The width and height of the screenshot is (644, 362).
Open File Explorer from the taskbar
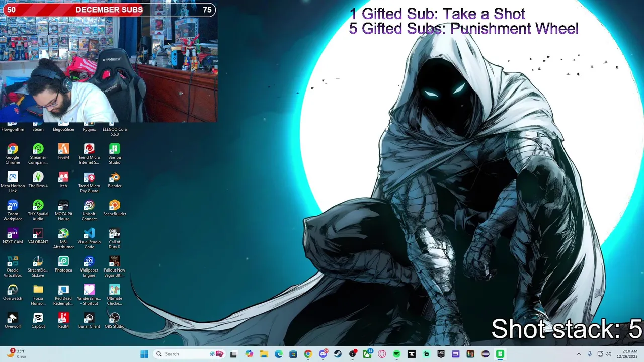click(264, 354)
